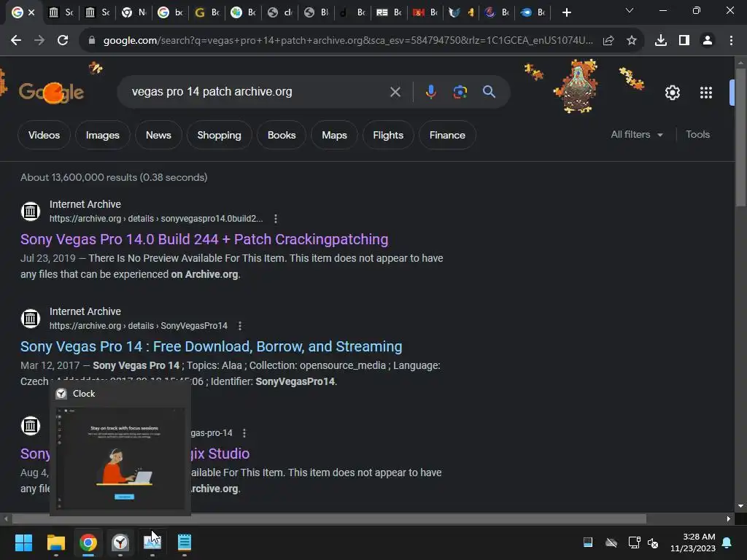The width and height of the screenshot is (747, 560).
Task: Go back to the previous page
Action: click(x=16, y=41)
